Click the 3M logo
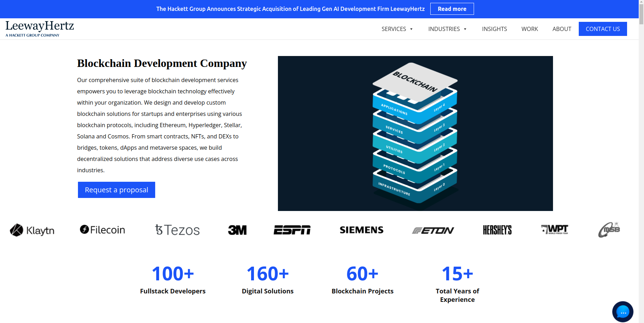The image size is (644, 323). (x=237, y=230)
